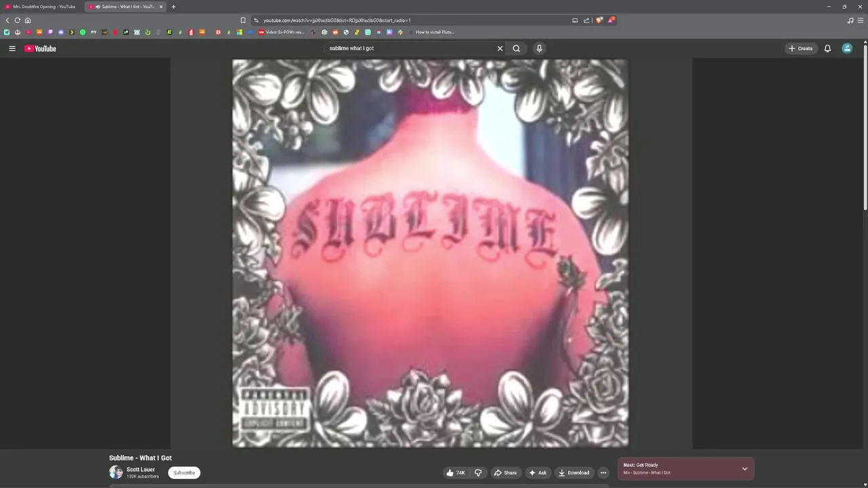Bookmark this page icon

243,20
